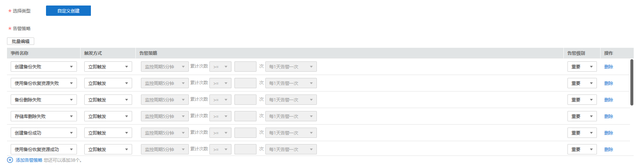Expand the 备份删除失败 event name dropdown

pyautogui.click(x=43, y=100)
